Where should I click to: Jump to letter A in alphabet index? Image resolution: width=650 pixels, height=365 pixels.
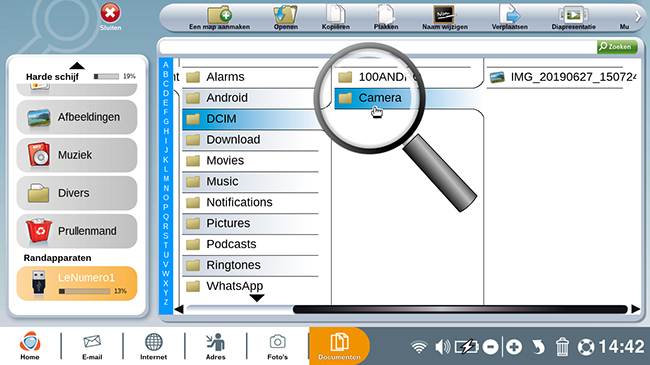point(166,65)
